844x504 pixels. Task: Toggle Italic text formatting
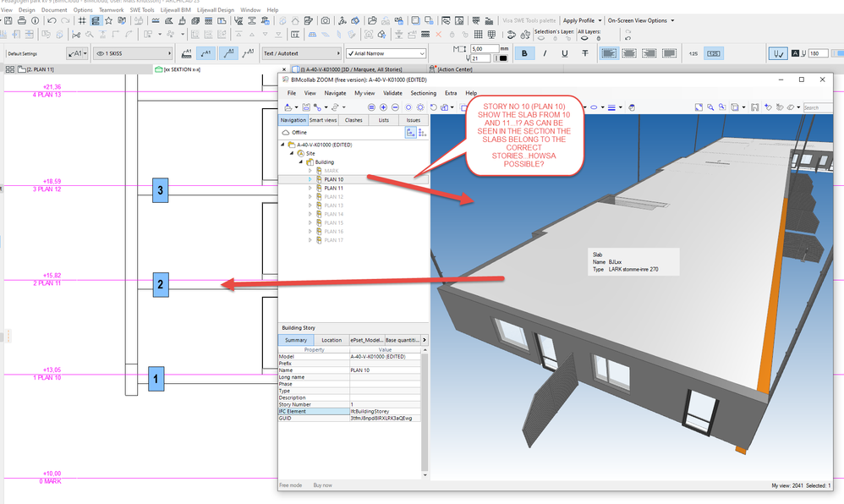pyautogui.click(x=545, y=53)
